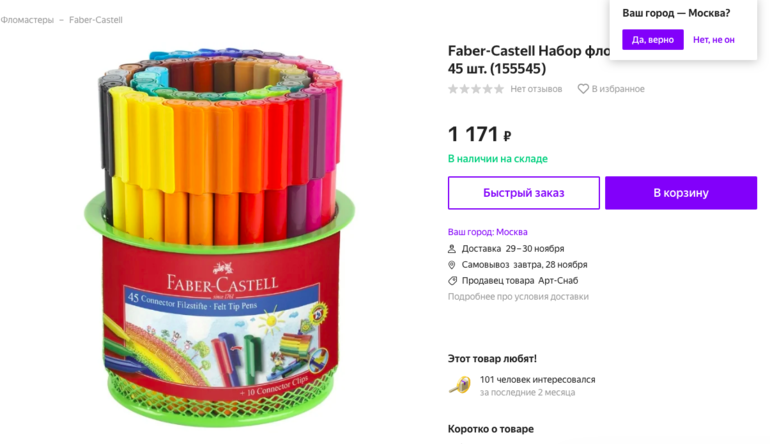Viewport: 770px width, 444px height.
Task: Click the ruble currency sign
Action: tap(507, 136)
